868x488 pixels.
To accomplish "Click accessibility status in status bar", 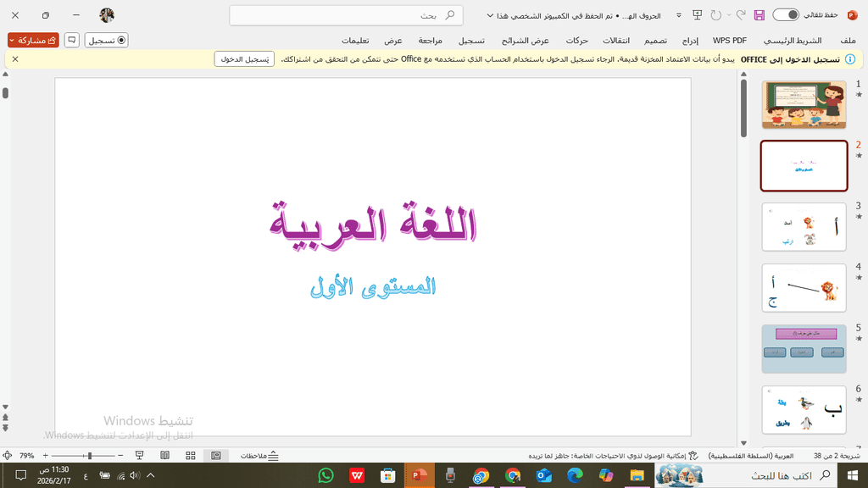I will (614, 456).
